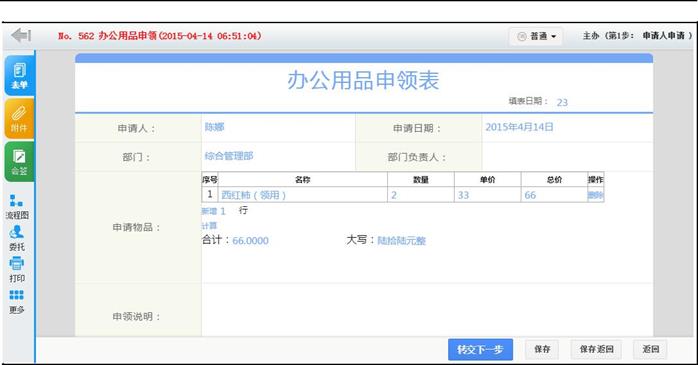Click the 单价 column header
Viewport: 698px width, 365px height.
[x=487, y=180]
